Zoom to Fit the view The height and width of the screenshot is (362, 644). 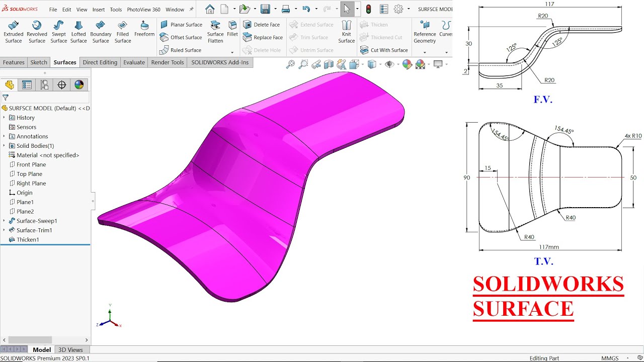click(290, 64)
